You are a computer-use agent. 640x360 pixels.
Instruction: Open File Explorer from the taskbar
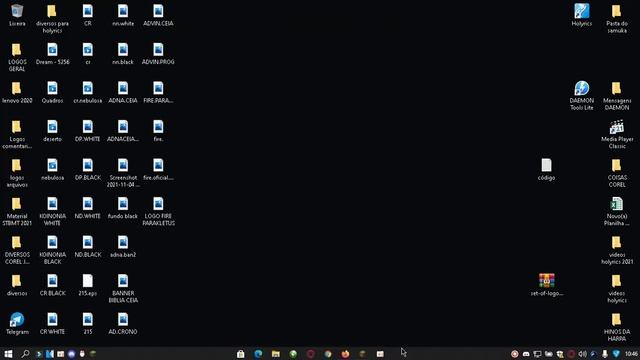(x=276, y=354)
